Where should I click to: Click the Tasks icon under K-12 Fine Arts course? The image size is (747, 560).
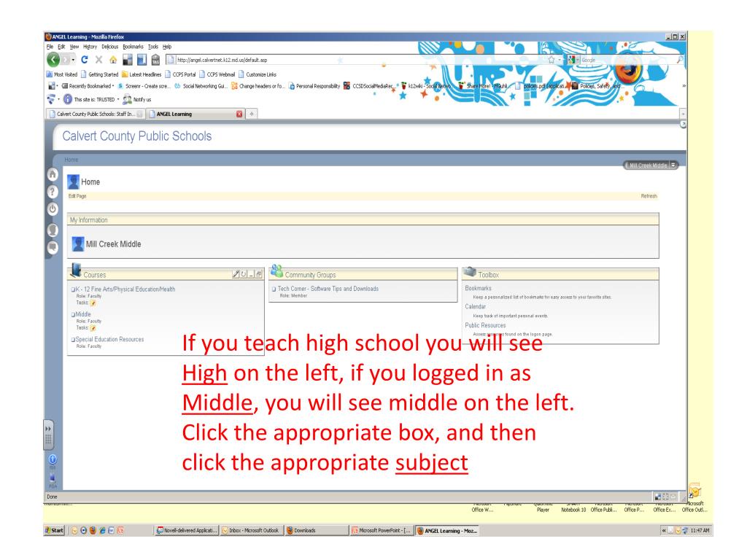coord(93,303)
